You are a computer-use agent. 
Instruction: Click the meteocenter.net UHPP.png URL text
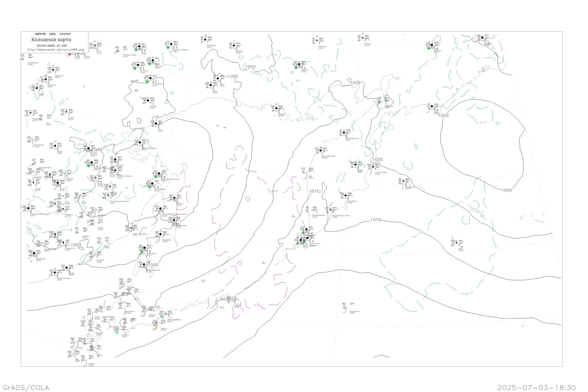click(x=55, y=50)
